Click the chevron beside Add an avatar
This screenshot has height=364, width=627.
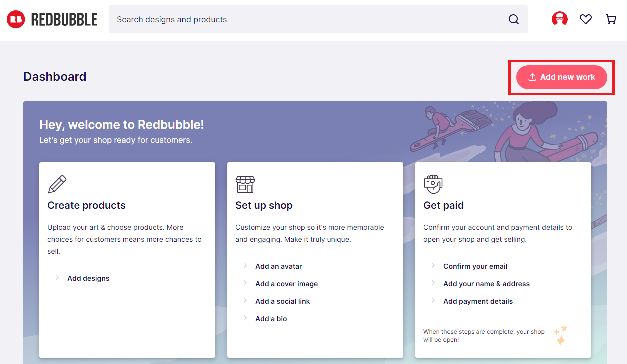(x=245, y=265)
